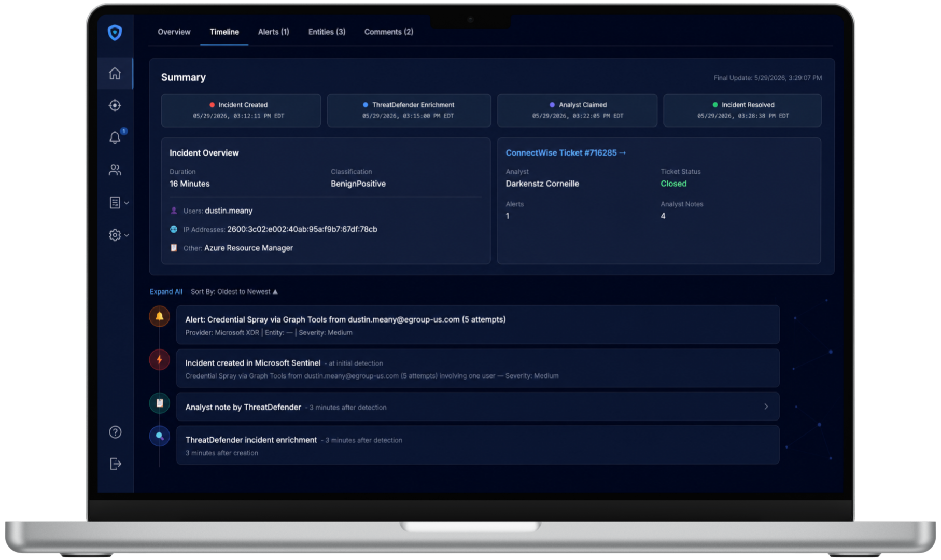Click the logout icon in sidebar
This screenshot has width=941, height=560.
click(x=115, y=464)
